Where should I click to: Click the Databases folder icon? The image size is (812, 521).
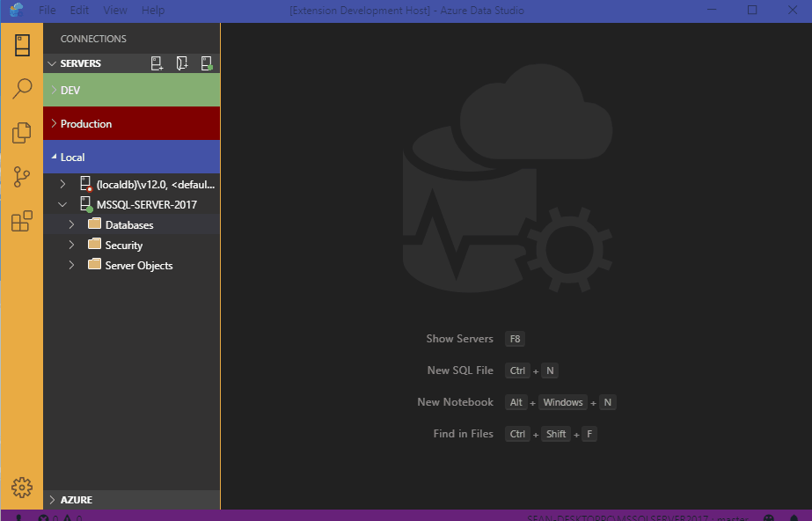pyautogui.click(x=94, y=224)
